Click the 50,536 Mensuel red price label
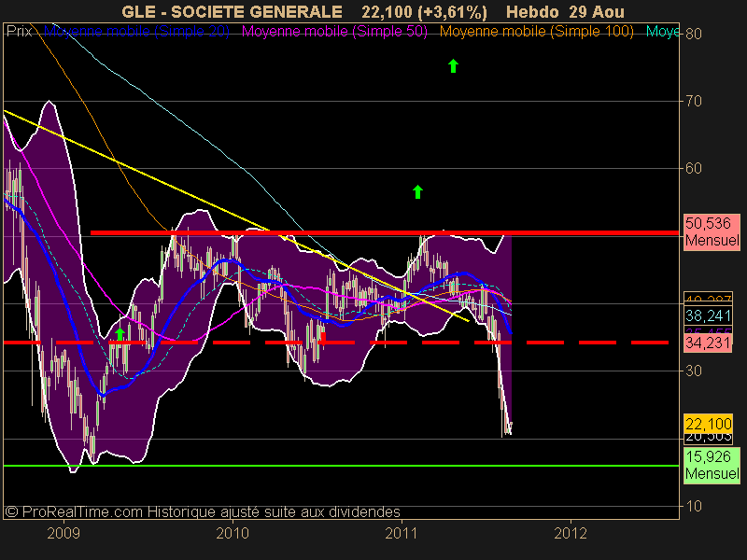The height and width of the screenshot is (560, 747). tap(712, 231)
